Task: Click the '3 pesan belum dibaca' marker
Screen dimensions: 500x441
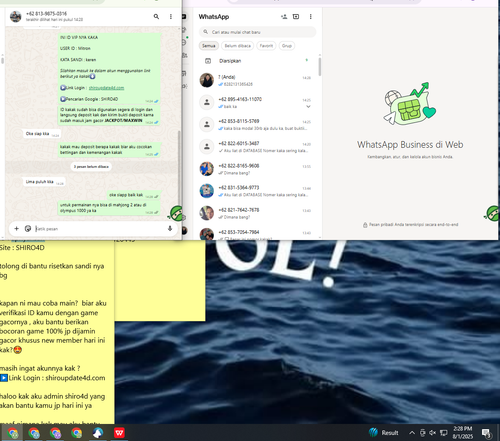Action: 91,166
